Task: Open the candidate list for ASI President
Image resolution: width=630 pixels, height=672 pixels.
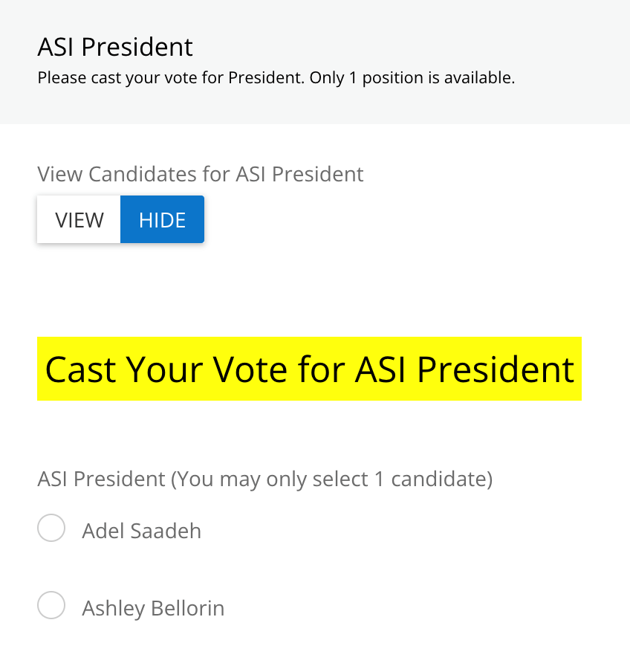Action: tap(79, 219)
